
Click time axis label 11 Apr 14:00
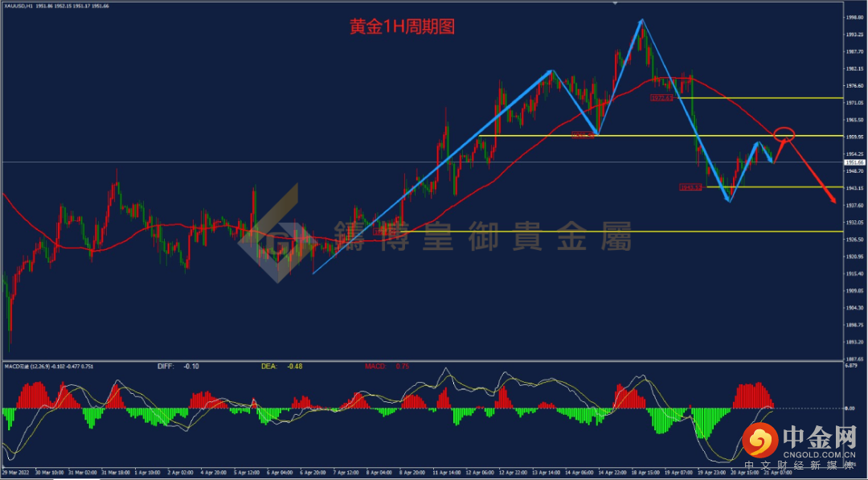pos(446,474)
